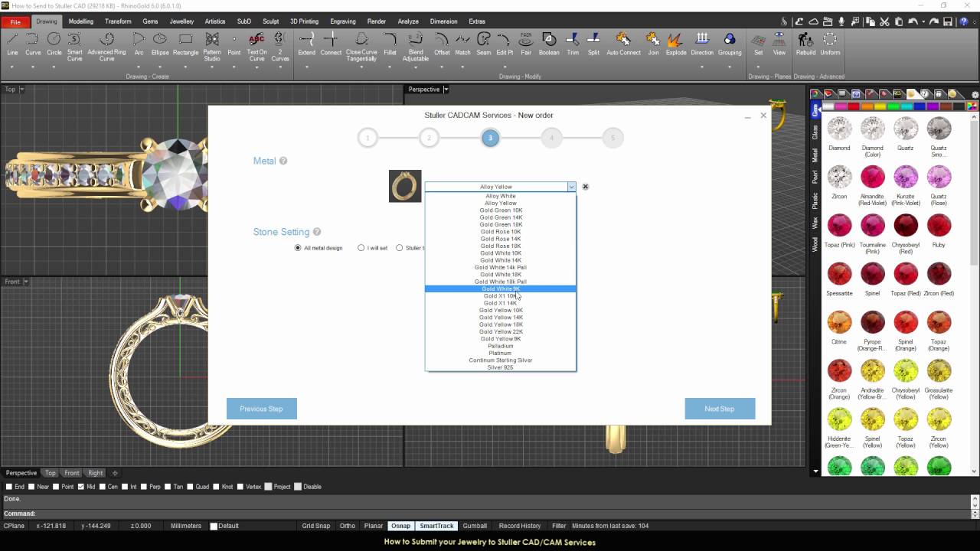The image size is (980, 551).
Task: Click the blue Help question icon
Action: [x=963, y=22]
